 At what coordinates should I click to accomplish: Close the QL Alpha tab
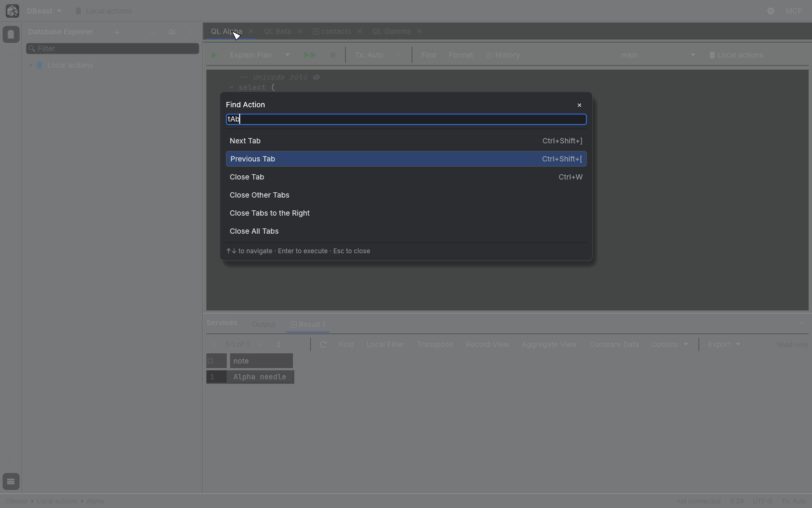[251, 31]
